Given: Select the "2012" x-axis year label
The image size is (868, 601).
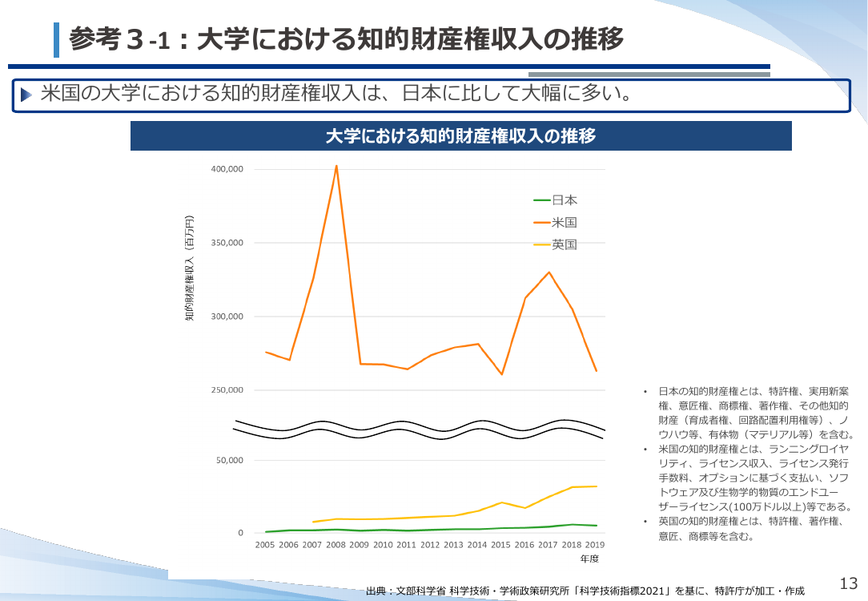Looking at the screenshot, I should pyautogui.click(x=429, y=545).
